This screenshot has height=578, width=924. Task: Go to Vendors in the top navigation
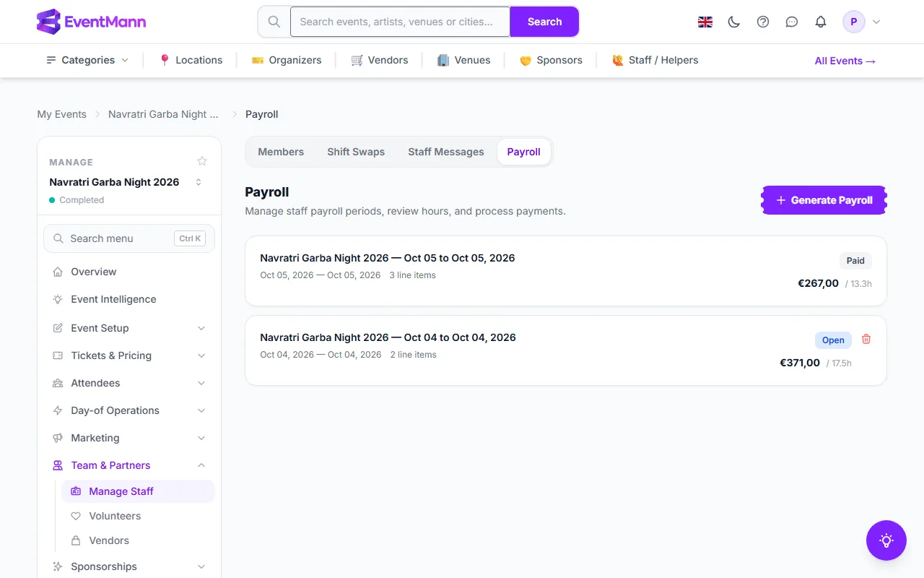coord(380,60)
